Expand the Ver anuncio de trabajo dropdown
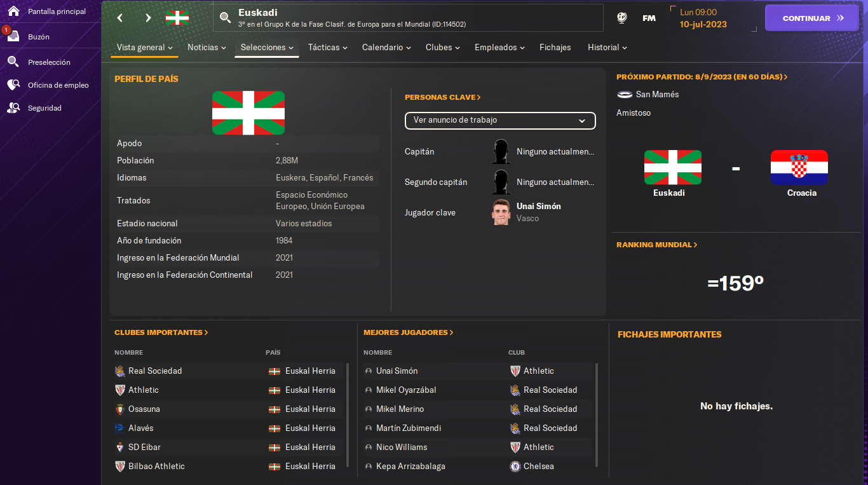This screenshot has height=485, width=868. click(500, 120)
